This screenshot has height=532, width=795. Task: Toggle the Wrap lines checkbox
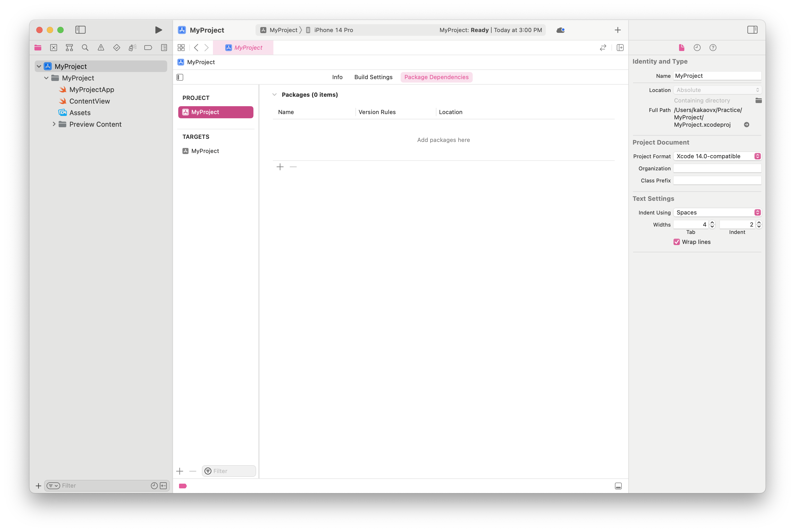pos(677,242)
